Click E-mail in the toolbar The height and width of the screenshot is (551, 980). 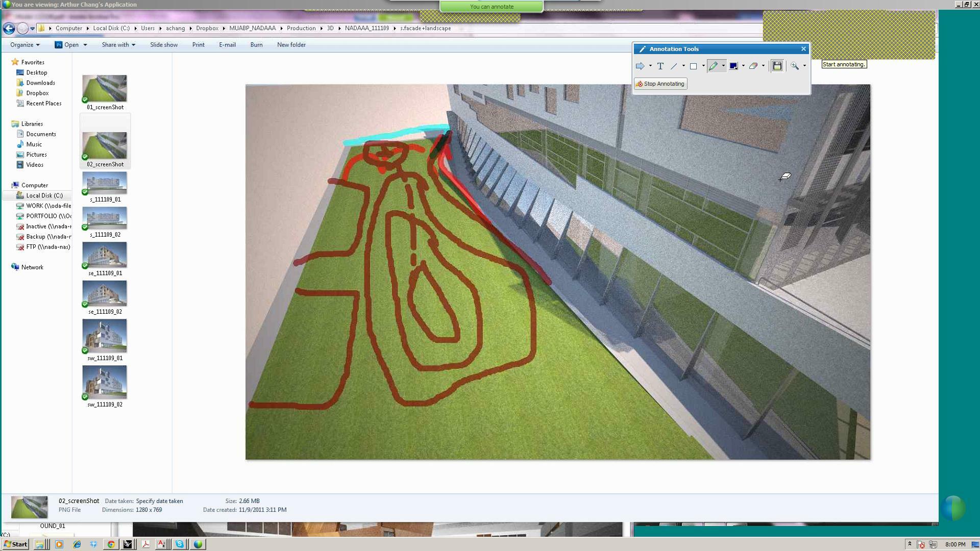[227, 45]
